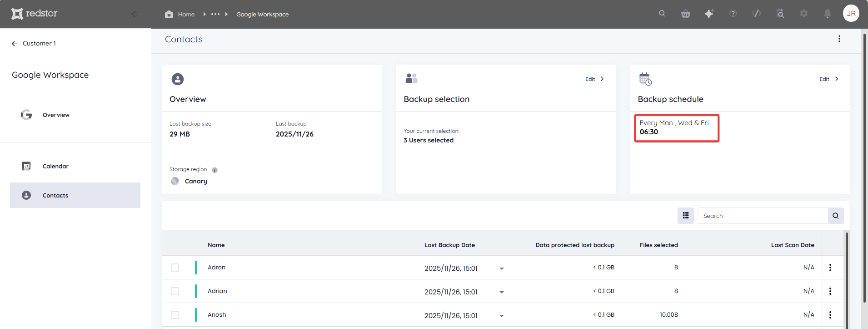Open the kebab menu for Anosh row
Viewport: 868px width, 329px height.
click(830, 315)
